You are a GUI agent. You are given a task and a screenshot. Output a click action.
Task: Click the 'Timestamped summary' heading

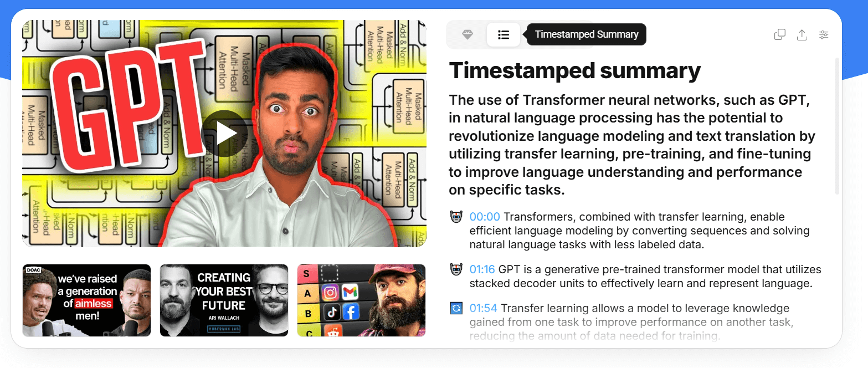574,70
